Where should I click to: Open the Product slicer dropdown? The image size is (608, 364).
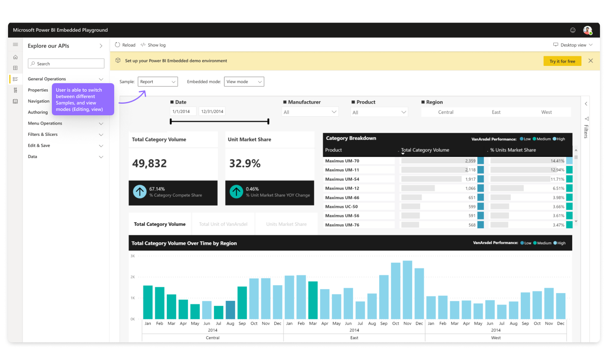pos(379,112)
